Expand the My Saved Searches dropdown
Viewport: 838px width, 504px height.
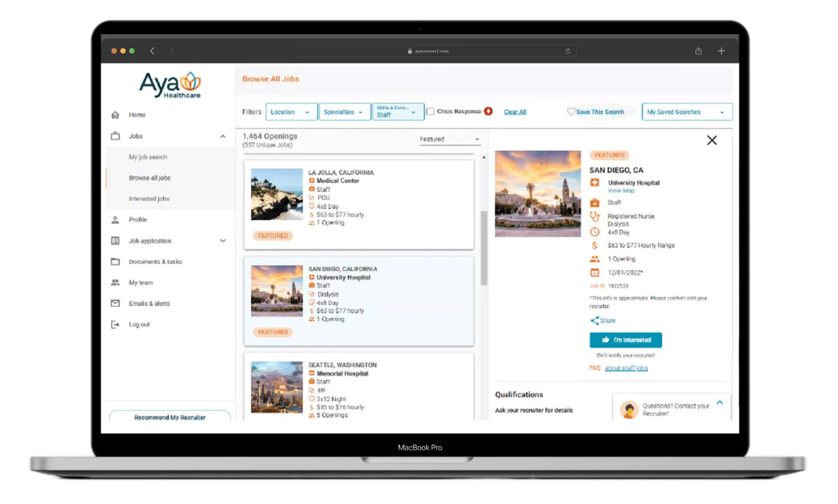pos(686,112)
